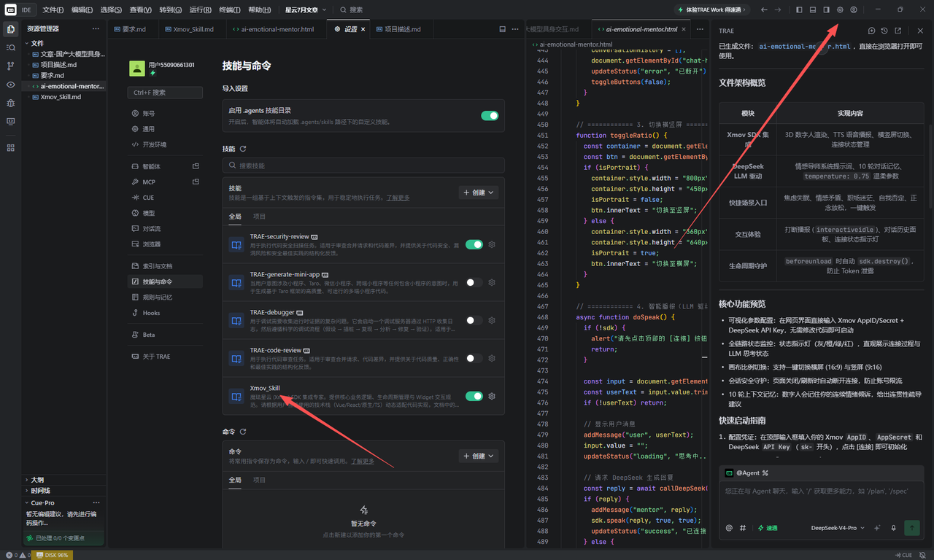The height and width of the screenshot is (560, 934).
Task: Open the account avatar icon in title bar
Action: [x=854, y=10]
